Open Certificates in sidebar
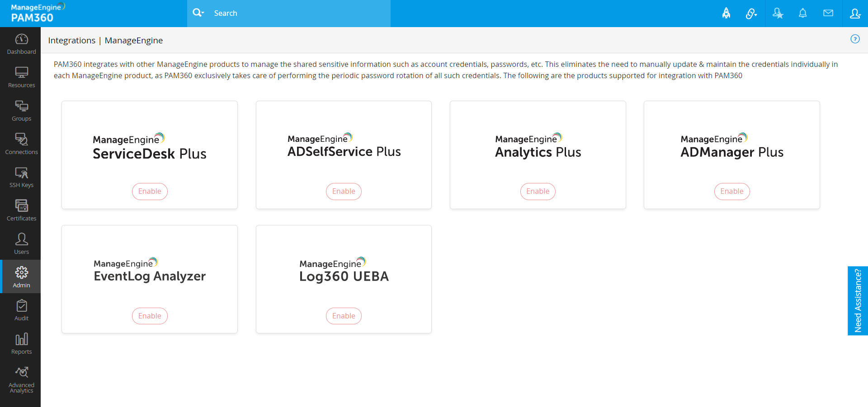868x407 pixels. click(x=21, y=211)
